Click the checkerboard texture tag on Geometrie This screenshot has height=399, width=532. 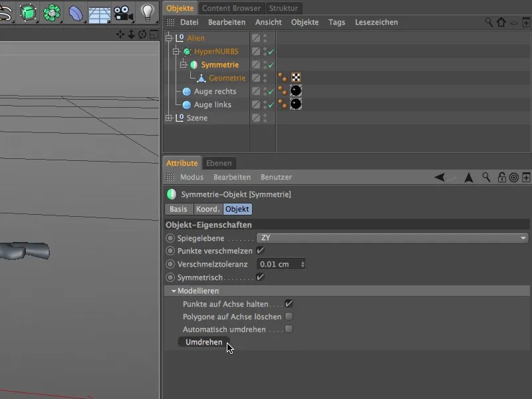296,78
